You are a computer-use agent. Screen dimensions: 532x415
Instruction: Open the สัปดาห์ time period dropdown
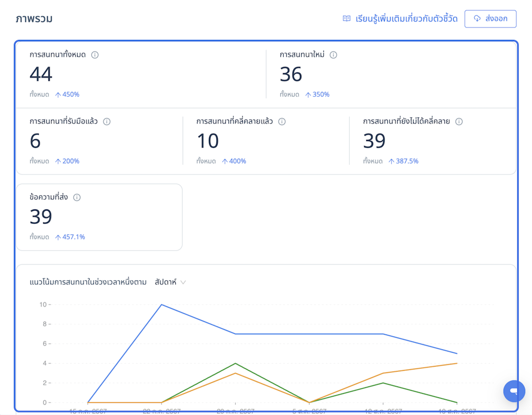pos(170,282)
